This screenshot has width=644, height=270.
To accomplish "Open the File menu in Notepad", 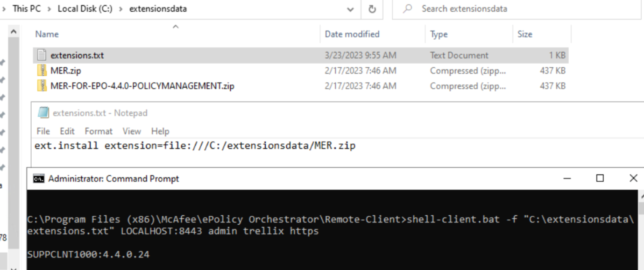I will [x=42, y=131].
